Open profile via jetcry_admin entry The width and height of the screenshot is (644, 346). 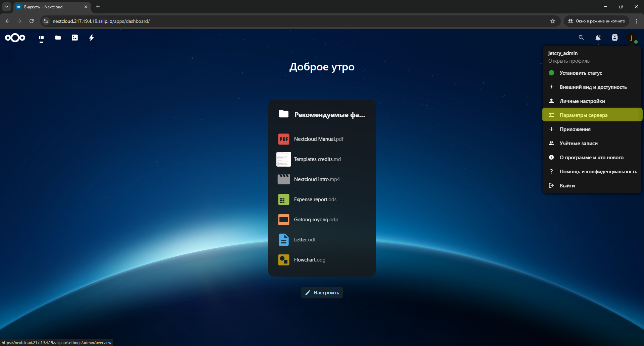[x=592, y=57]
